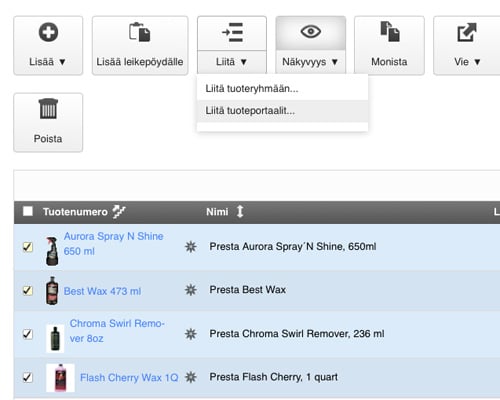500x400 pixels.
Task: Click the Monista button label
Action: [x=389, y=62]
